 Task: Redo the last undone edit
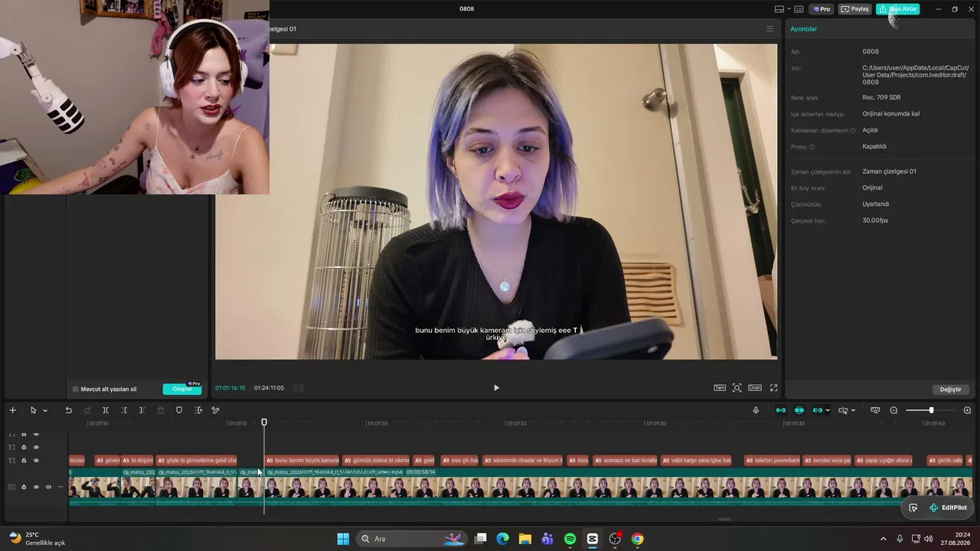[x=87, y=410]
